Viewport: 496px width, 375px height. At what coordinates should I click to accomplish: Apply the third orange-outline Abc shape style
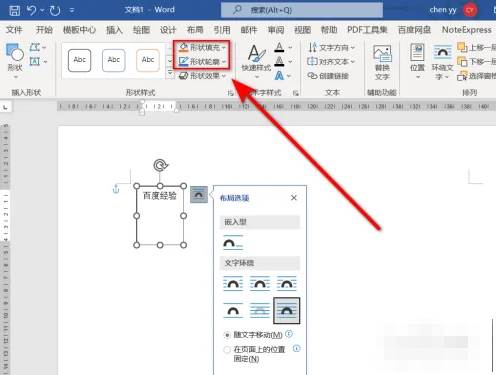pyautogui.click(x=148, y=60)
